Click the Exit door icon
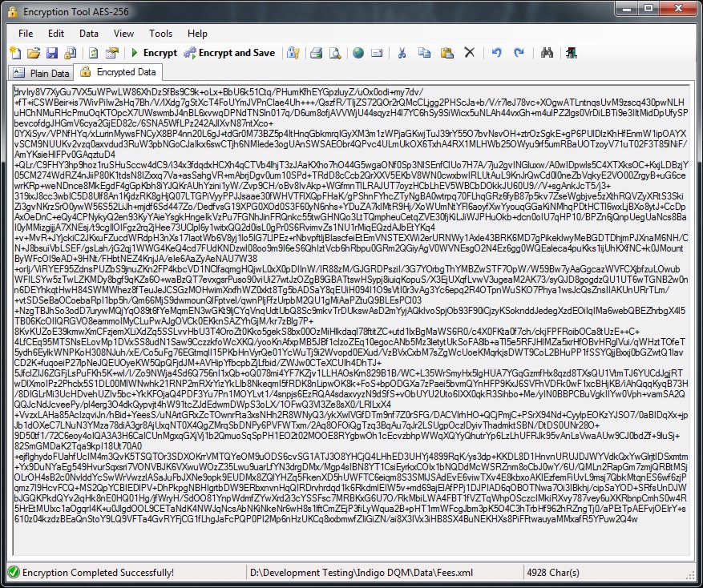The image size is (703, 588). click(x=572, y=53)
